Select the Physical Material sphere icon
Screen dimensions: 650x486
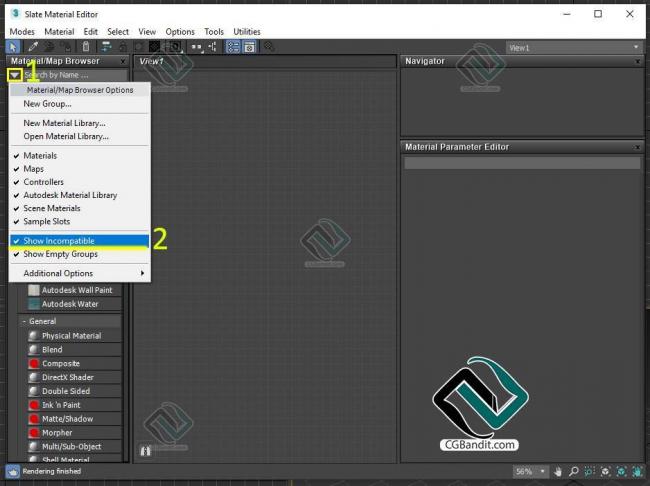point(34,336)
